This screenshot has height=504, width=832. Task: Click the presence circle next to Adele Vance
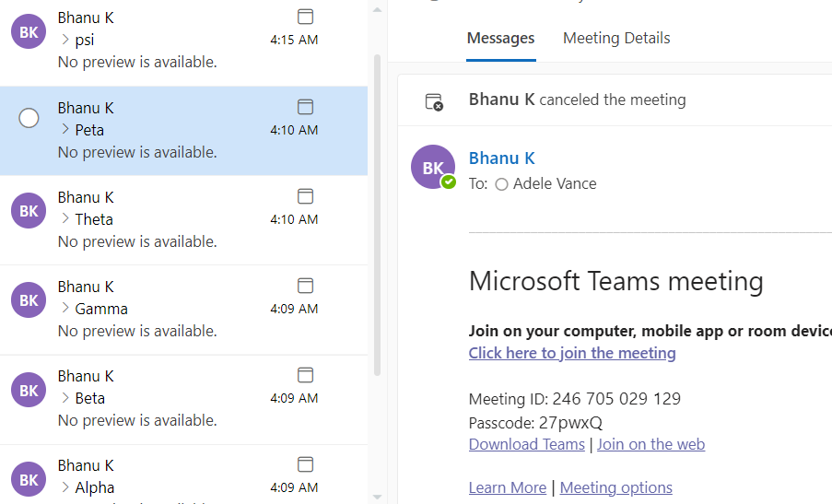click(501, 184)
